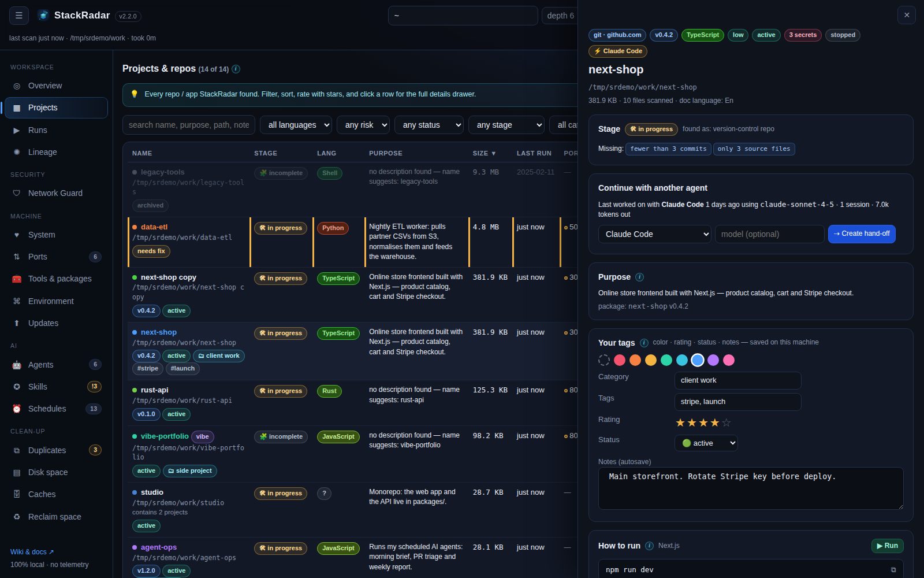The width and height of the screenshot is (924, 578).
Task: Click the Ports badge showing 6
Action: (95, 257)
